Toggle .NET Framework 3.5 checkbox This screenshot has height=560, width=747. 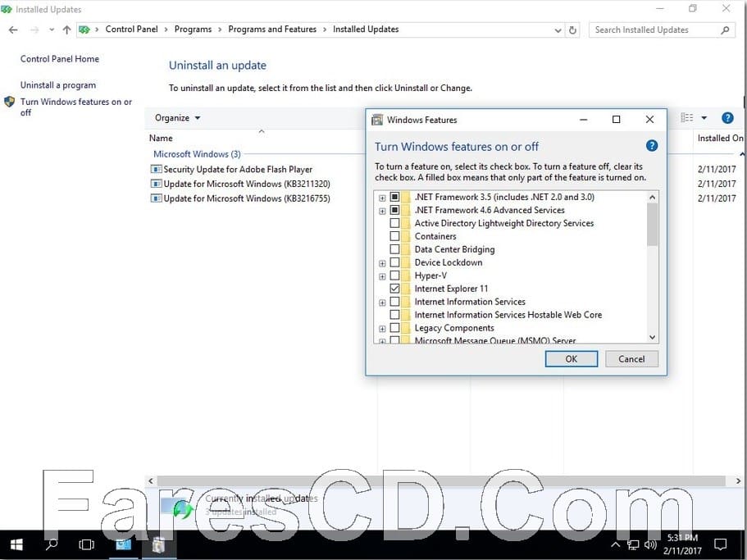(x=394, y=197)
